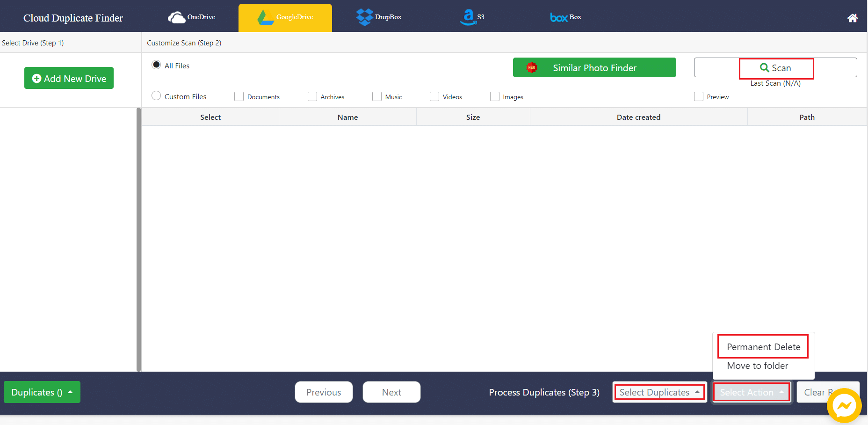The height and width of the screenshot is (425, 868).
Task: Enable the Preview checkbox
Action: [699, 96]
